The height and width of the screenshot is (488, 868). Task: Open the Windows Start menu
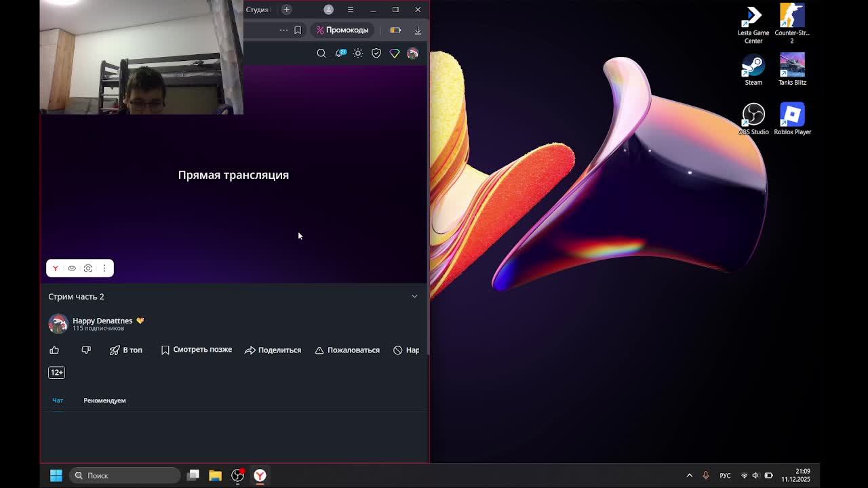click(56, 475)
